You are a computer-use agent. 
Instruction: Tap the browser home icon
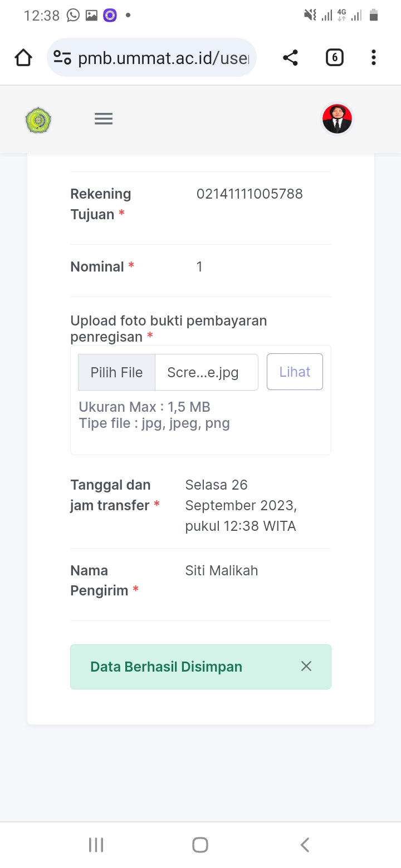[x=23, y=58]
